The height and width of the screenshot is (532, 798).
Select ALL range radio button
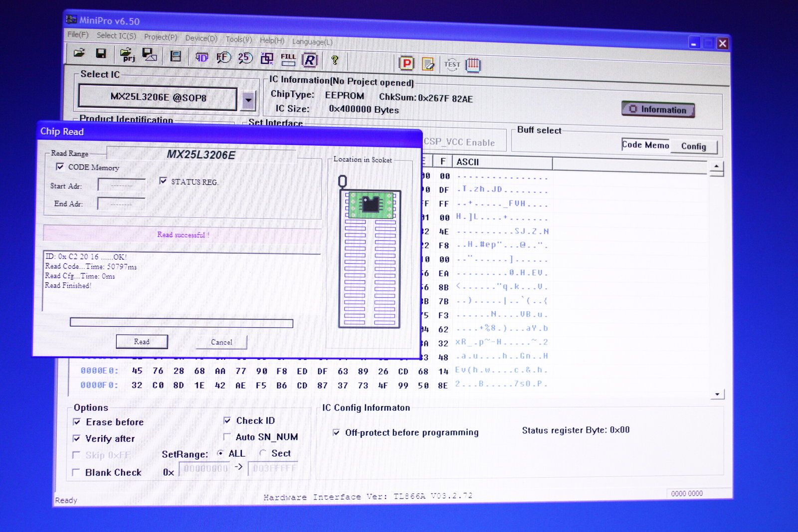click(220, 453)
